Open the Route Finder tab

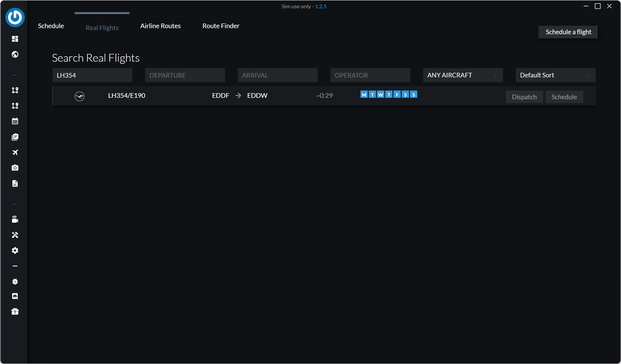(221, 26)
